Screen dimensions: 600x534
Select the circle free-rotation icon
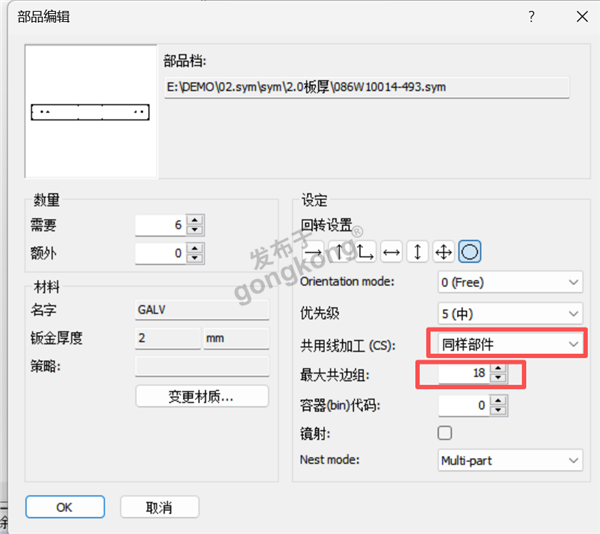click(470, 250)
